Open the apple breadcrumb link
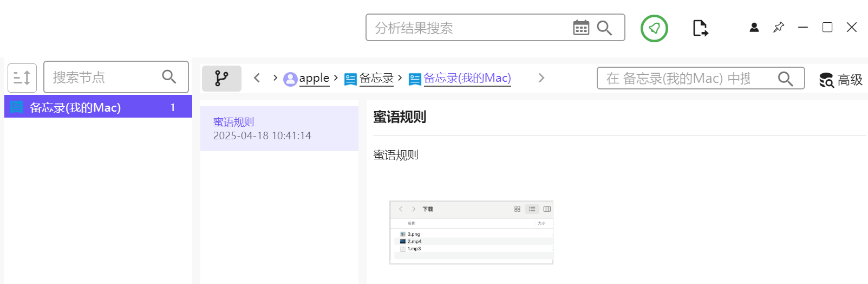This screenshot has width=868, height=284. coord(314,79)
